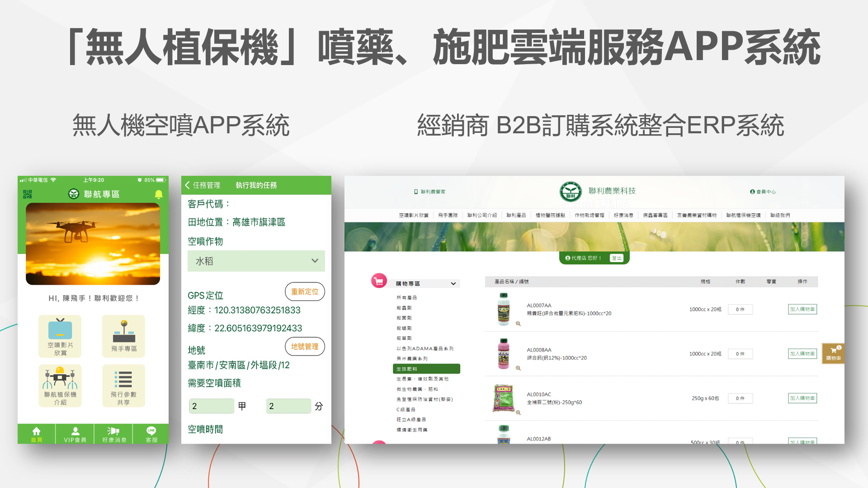The height and width of the screenshot is (488, 868).
Task: Select 殺蟲劑 category in sidebar
Action: click(x=404, y=308)
